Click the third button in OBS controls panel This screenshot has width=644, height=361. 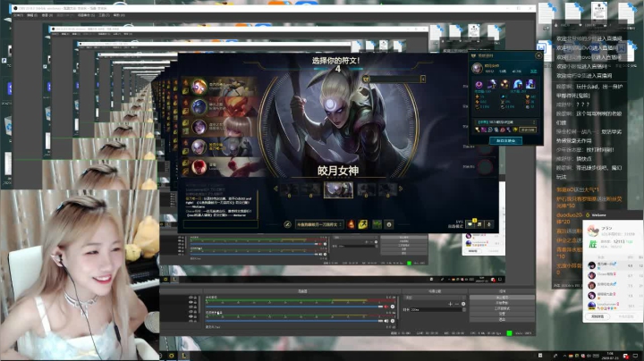(x=502, y=308)
